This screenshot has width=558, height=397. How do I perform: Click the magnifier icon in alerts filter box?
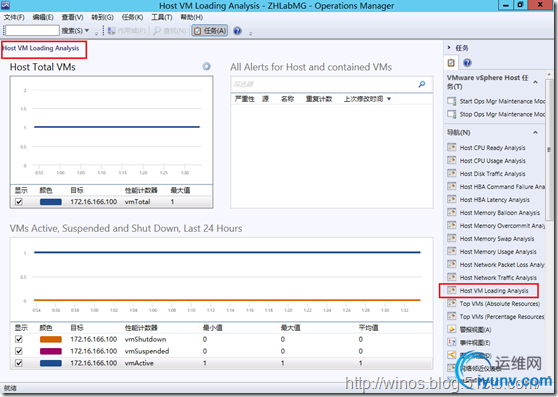click(x=422, y=84)
